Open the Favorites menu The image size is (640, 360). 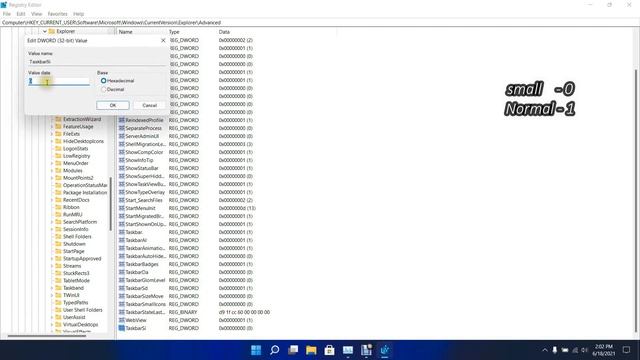coord(57,14)
